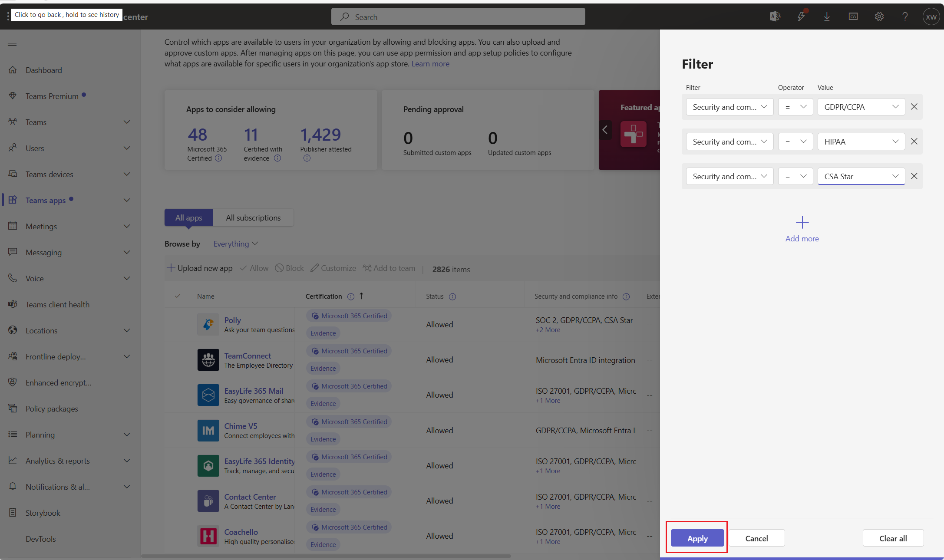Viewport: 944px width, 560px height.
Task: Apply the configured filters
Action: click(x=696, y=538)
